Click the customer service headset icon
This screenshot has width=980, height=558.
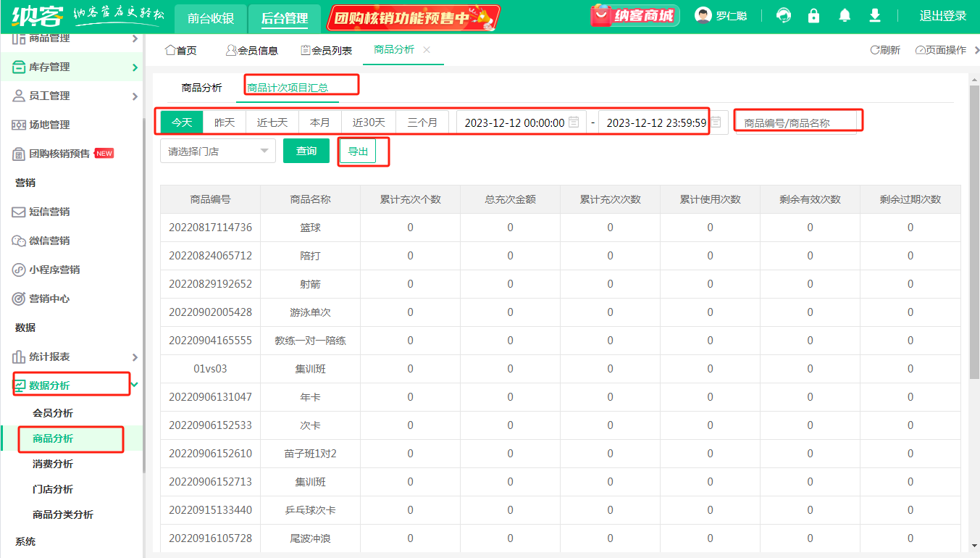[x=784, y=16]
